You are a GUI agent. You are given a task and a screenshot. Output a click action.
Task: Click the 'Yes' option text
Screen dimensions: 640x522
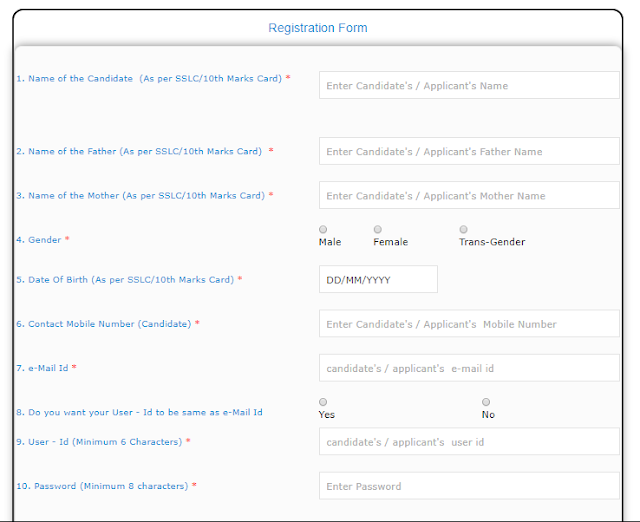(x=327, y=415)
